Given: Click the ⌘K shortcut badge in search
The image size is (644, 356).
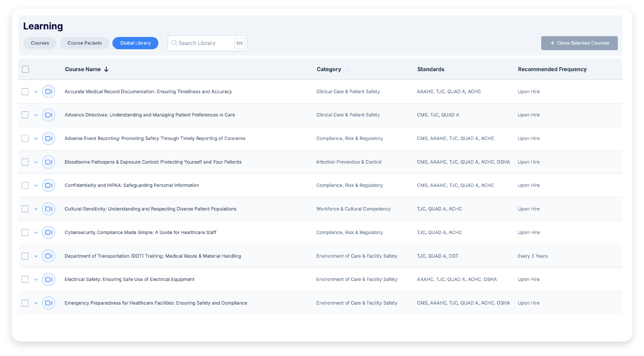Looking at the screenshot, I should [239, 43].
